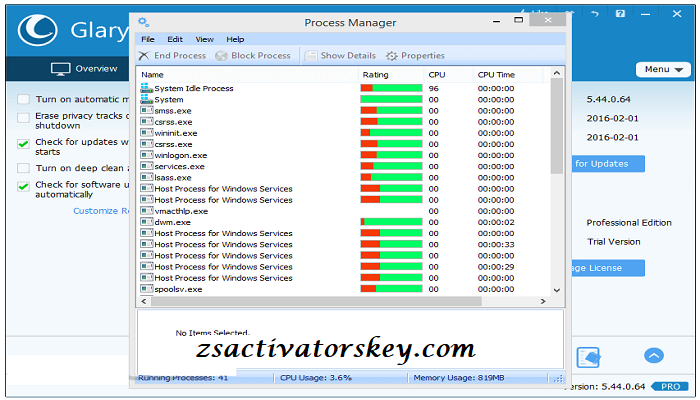Sort by the CPU column header
The width and height of the screenshot is (700, 400).
click(449, 75)
